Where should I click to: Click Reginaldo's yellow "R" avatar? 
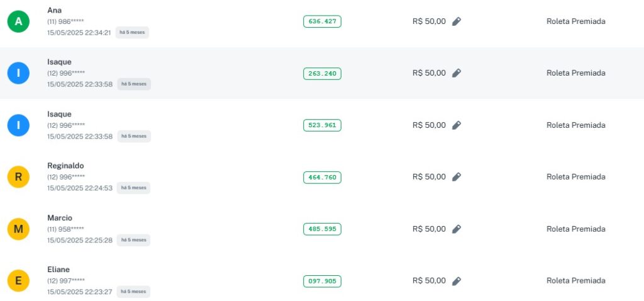18,177
